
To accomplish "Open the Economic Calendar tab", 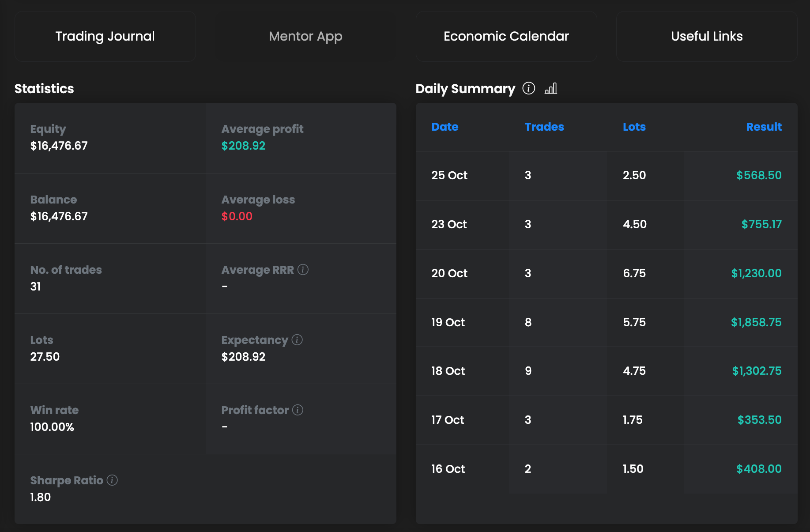I will click(506, 36).
